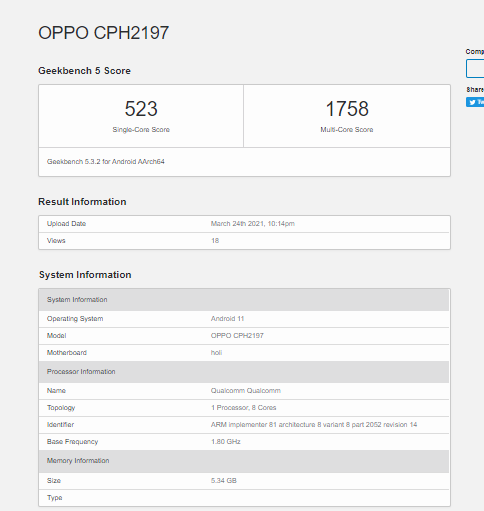
Task: Click the holi motherboard value
Action: [x=216, y=353]
